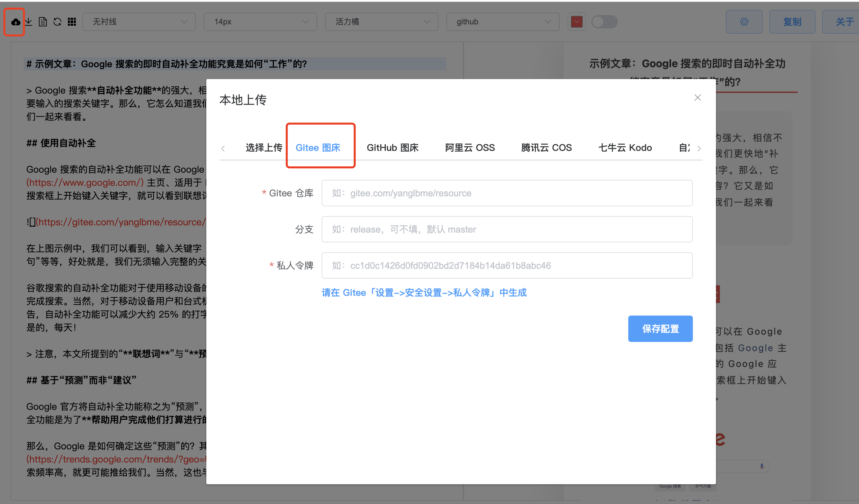Open the 无衬线 font dropdown
The width and height of the screenshot is (859, 504).
pos(139,21)
